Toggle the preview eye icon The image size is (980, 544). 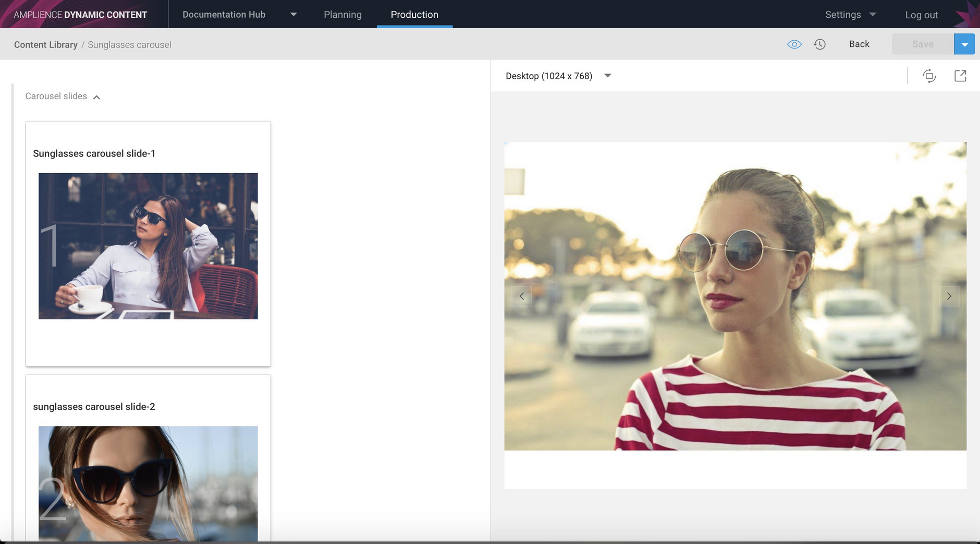coord(794,44)
